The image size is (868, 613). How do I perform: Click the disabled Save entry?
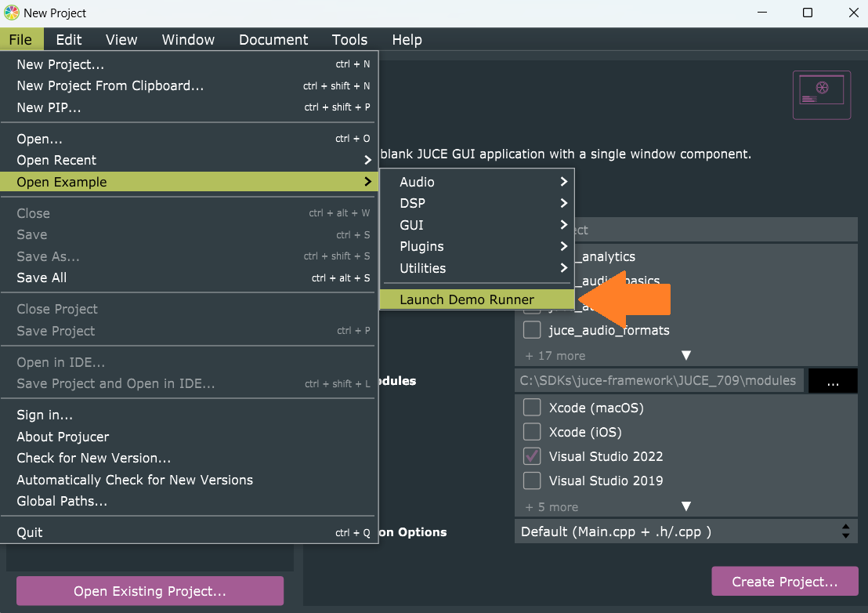click(189, 235)
